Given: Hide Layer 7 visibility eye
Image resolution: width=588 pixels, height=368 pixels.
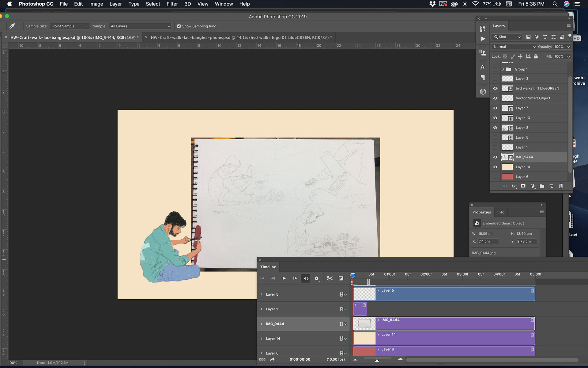Looking at the screenshot, I should click(495, 108).
